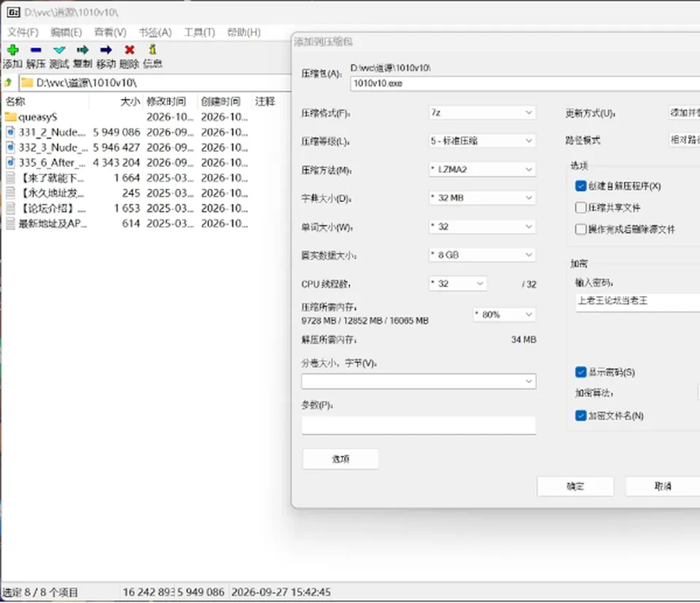Viewport: 700px width, 603px height.
Task: Click the Info (信息) toolbar icon
Action: click(152, 49)
